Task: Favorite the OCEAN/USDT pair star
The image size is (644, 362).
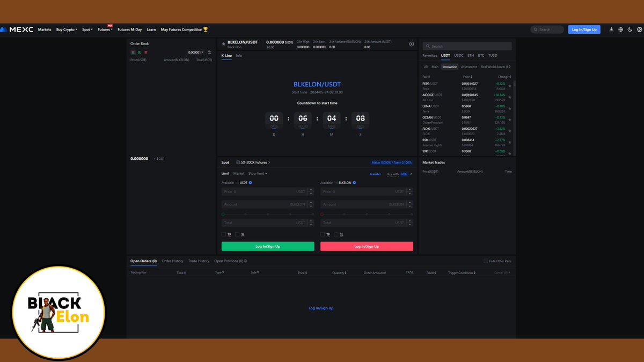Action: click(x=509, y=120)
